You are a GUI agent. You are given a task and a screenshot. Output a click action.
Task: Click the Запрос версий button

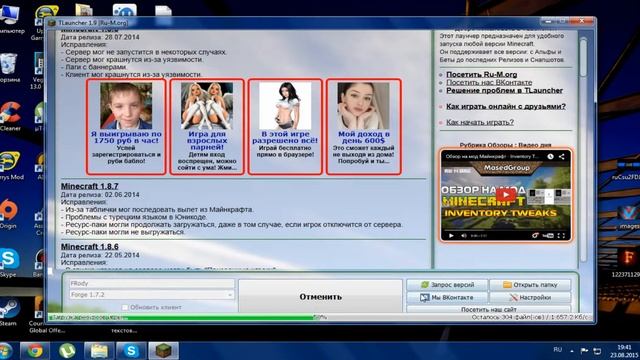[x=447, y=285]
